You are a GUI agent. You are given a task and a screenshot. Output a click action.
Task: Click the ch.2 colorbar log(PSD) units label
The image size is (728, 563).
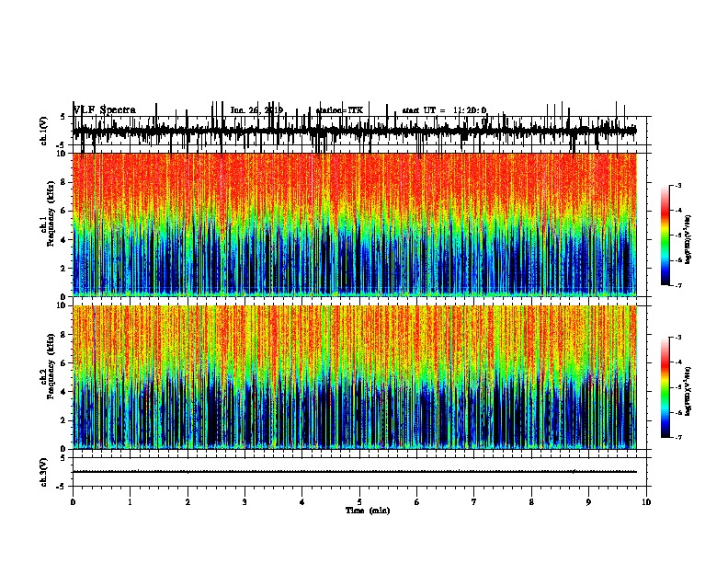[688, 392]
